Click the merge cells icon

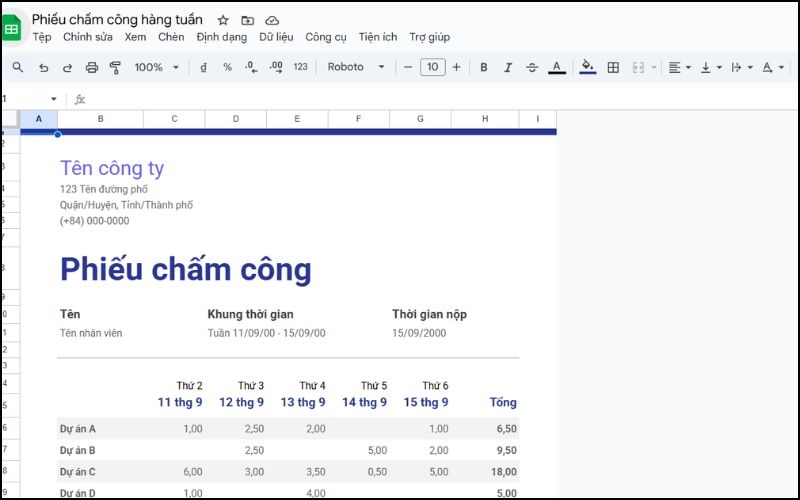[x=638, y=67]
